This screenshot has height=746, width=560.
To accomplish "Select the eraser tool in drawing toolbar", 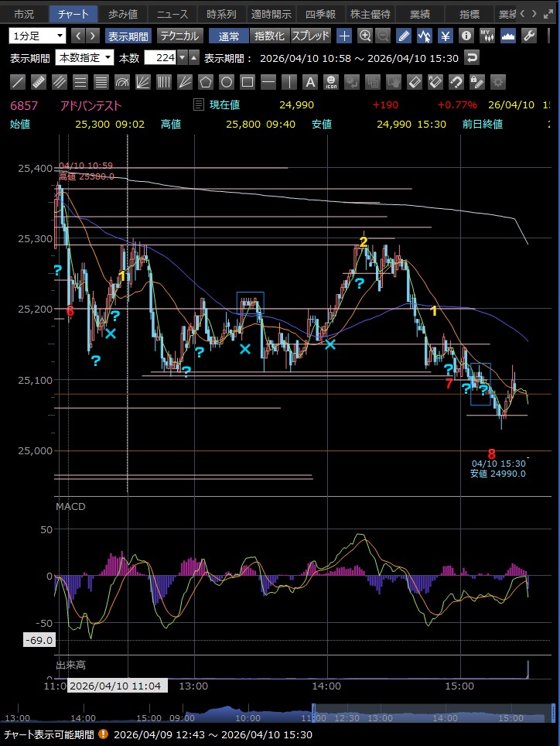I will pos(414,81).
